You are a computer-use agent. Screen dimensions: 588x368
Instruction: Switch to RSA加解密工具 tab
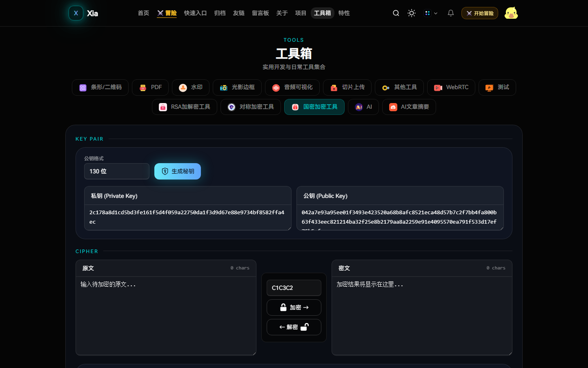[185, 107]
